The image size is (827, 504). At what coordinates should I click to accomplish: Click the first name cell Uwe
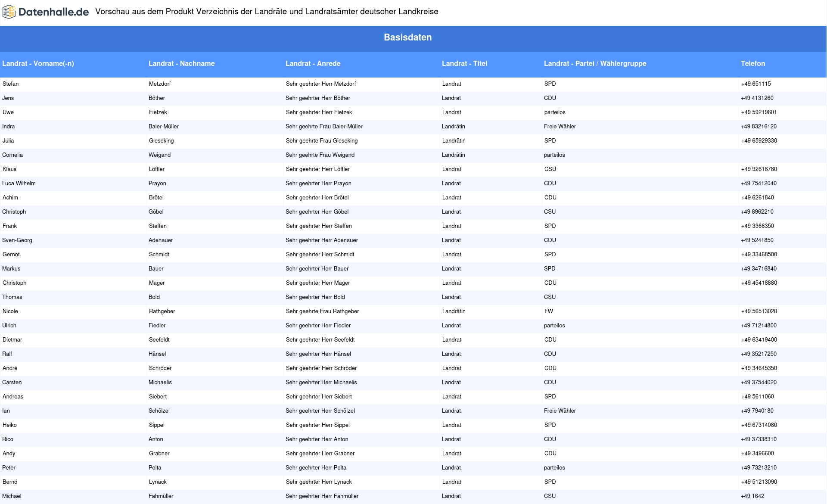[8, 112]
